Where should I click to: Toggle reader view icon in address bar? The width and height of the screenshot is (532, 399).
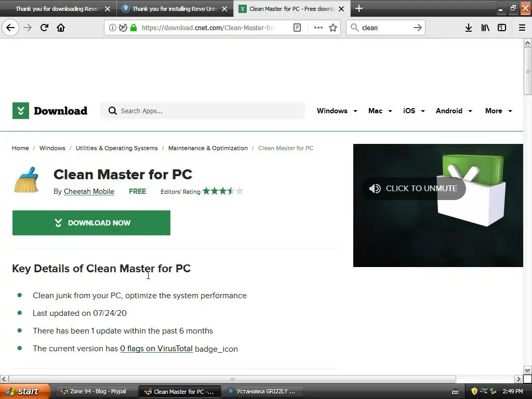pos(297,28)
